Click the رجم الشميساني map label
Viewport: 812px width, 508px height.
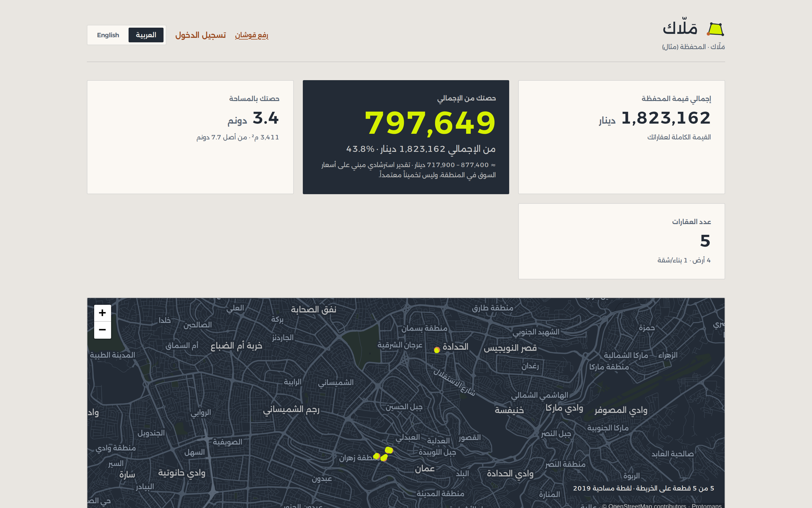point(291,409)
